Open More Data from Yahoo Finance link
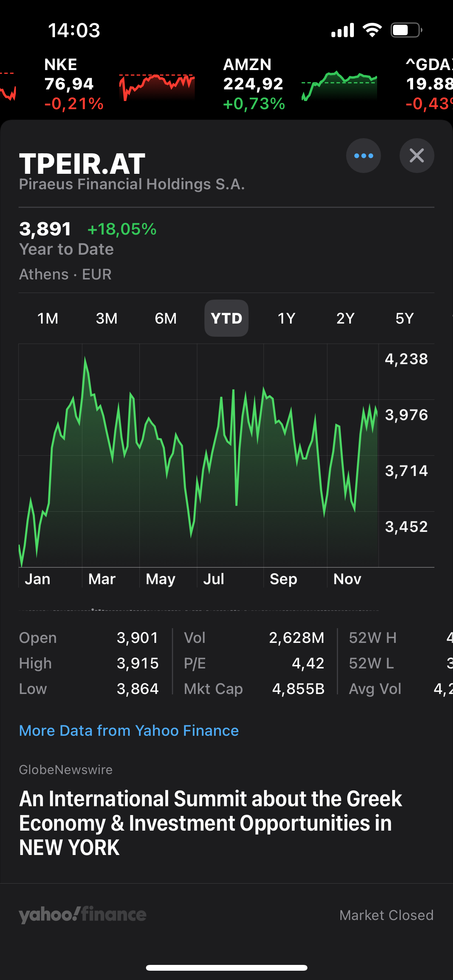This screenshot has height=980, width=453. [x=129, y=731]
